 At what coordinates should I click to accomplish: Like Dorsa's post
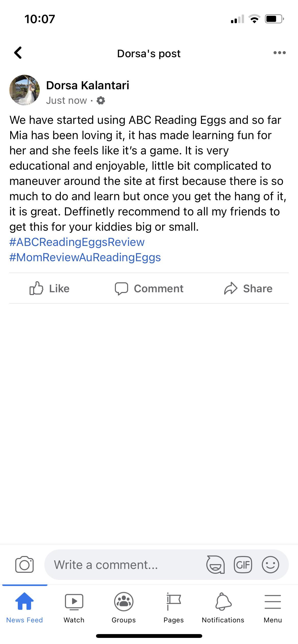pos(50,288)
